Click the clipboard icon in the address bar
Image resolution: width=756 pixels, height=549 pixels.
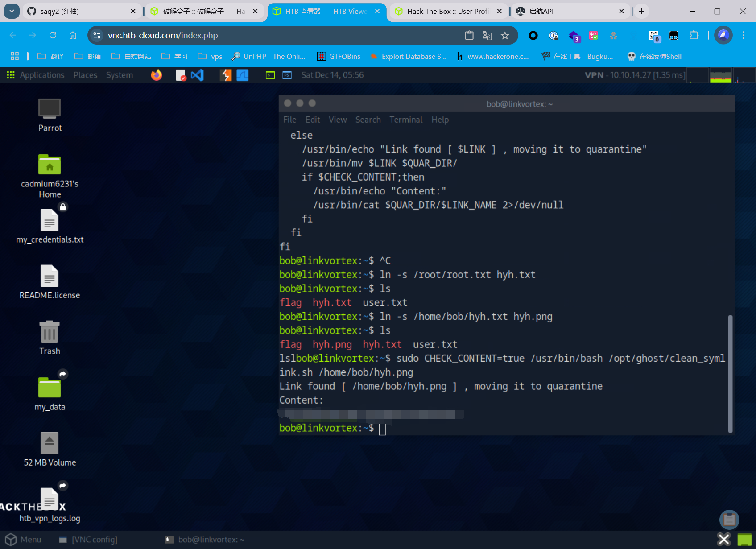469,36
